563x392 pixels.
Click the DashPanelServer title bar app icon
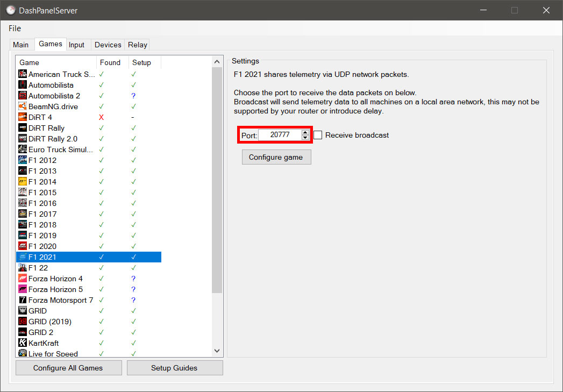[10, 10]
